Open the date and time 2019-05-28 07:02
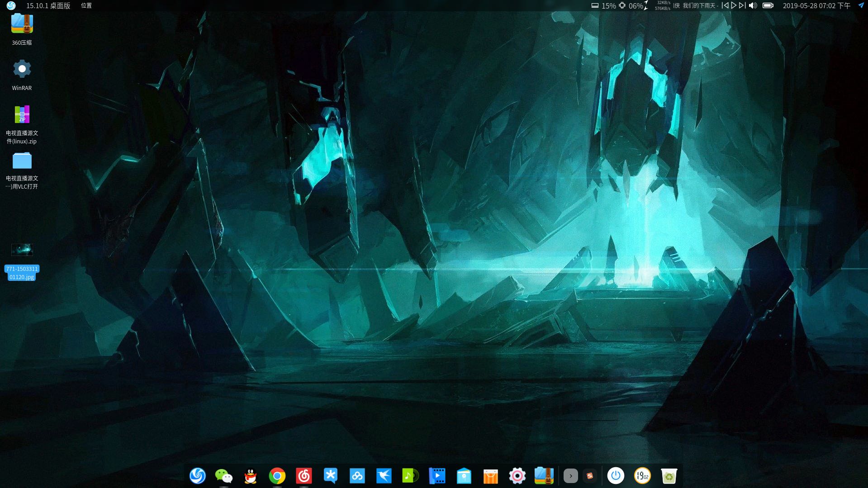This screenshot has width=868, height=488. 816,5
